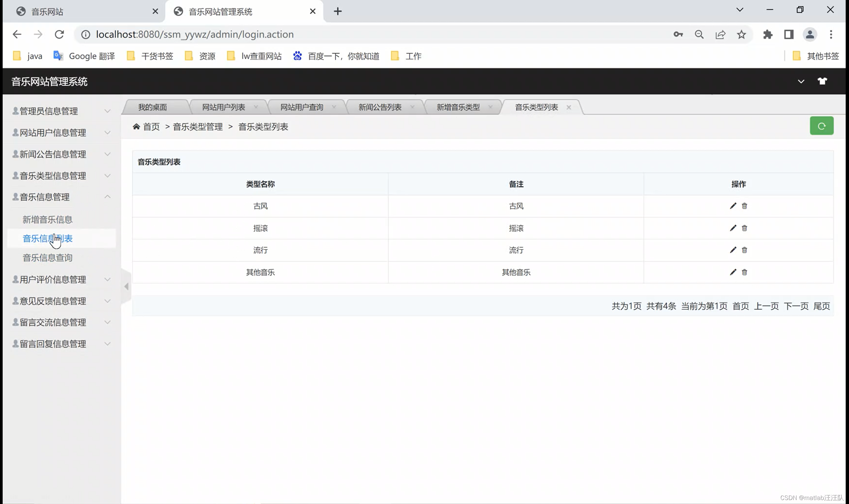Close the 音乐类型列表 tab
Image resolution: width=849 pixels, height=504 pixels.
point(568,107)
